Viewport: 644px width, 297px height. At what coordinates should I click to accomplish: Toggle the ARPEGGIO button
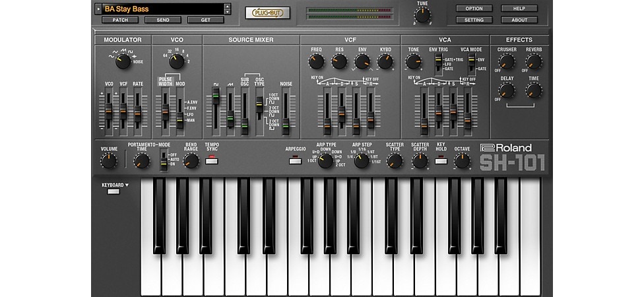pyautogui.click(x=296, y=161)
